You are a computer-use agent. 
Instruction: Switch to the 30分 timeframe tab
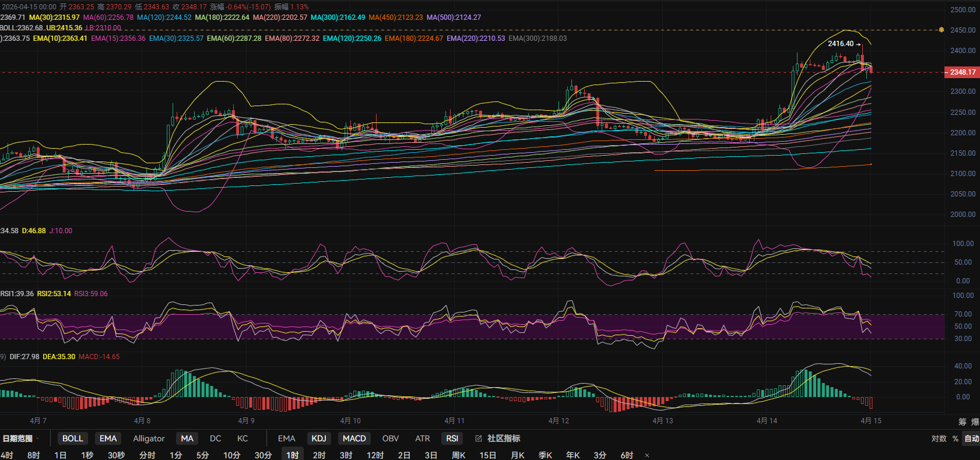point(263,455)
